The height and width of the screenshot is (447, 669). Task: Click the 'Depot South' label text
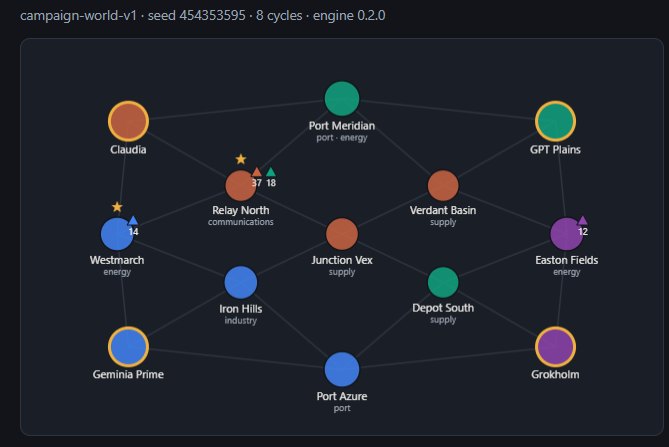pos(443,308)
